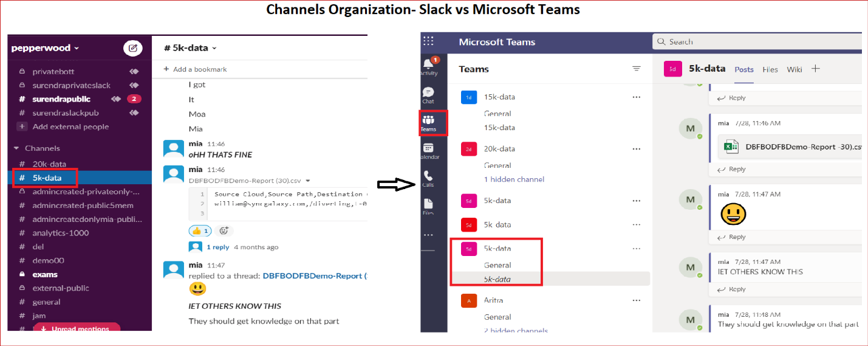Open external-public channel
Image resolution: width=868 pixels, height=346 pixels.
point(61,288)
